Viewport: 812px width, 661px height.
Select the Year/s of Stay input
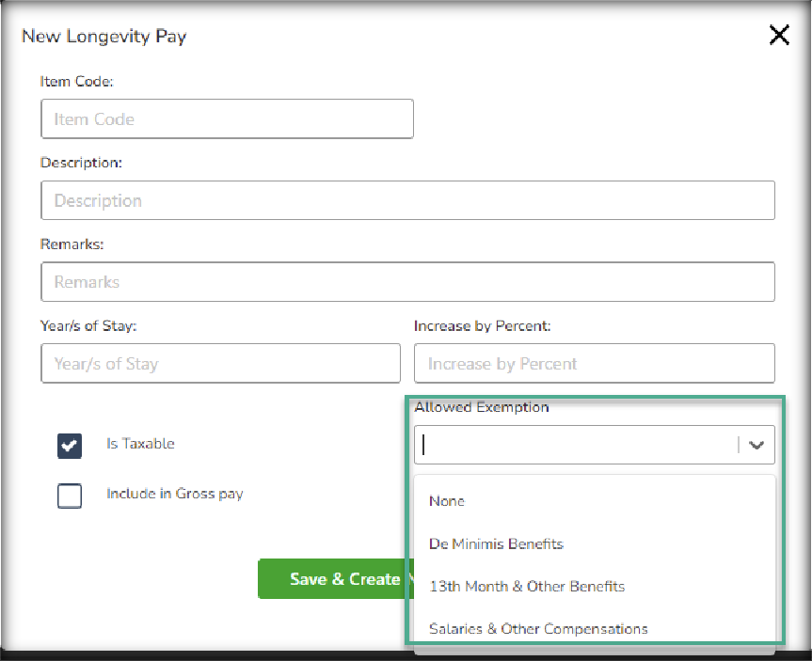click(x=220, y=364)
